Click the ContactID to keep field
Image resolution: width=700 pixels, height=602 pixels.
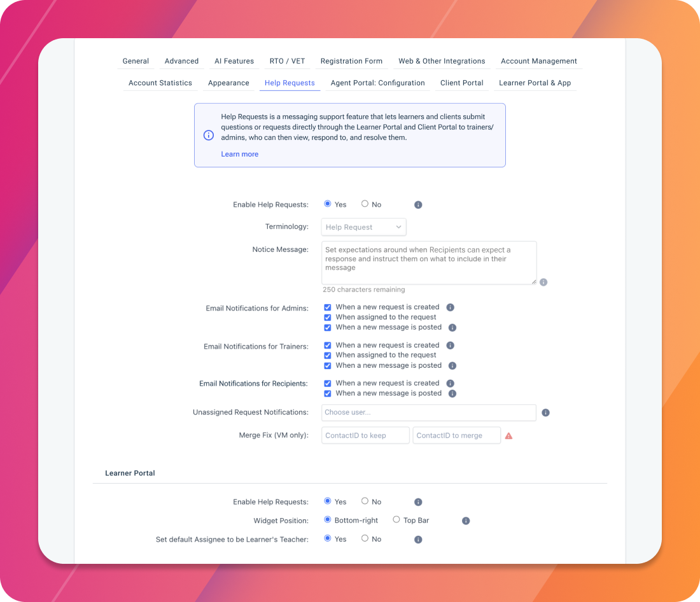click(x=365, y=435)
